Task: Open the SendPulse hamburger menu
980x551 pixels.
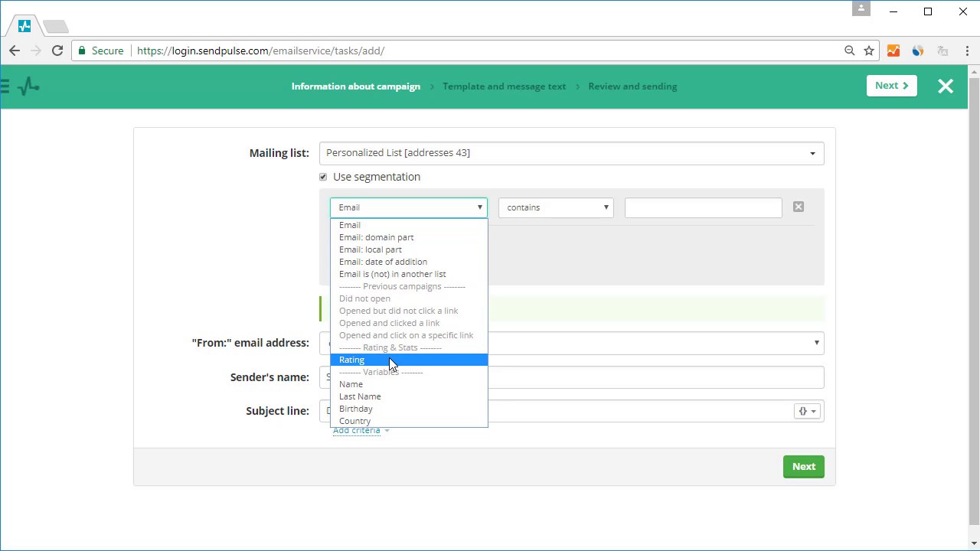Action: click(5, 86)
